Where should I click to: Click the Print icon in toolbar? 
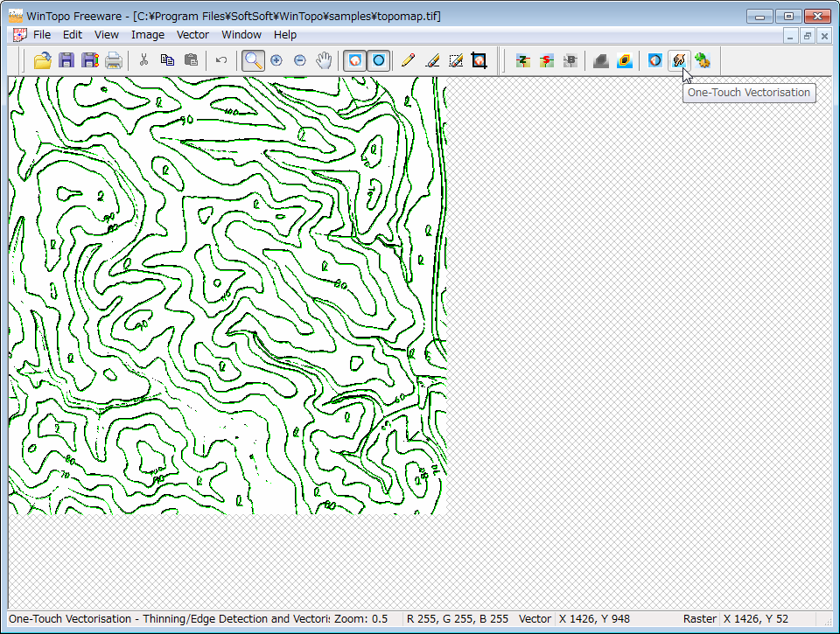[114, 60]
